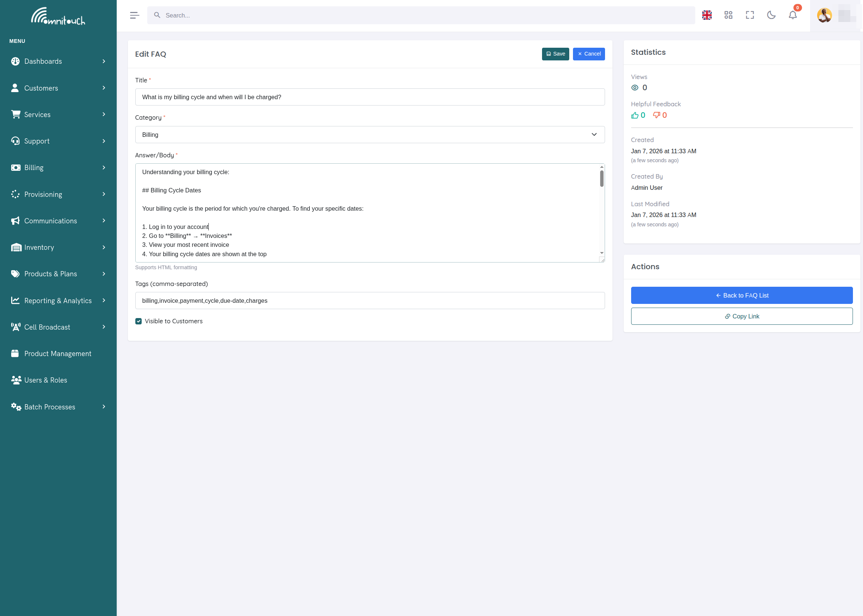
Task: Expand Products & Plans chevron
Action: tap(104, 273)
